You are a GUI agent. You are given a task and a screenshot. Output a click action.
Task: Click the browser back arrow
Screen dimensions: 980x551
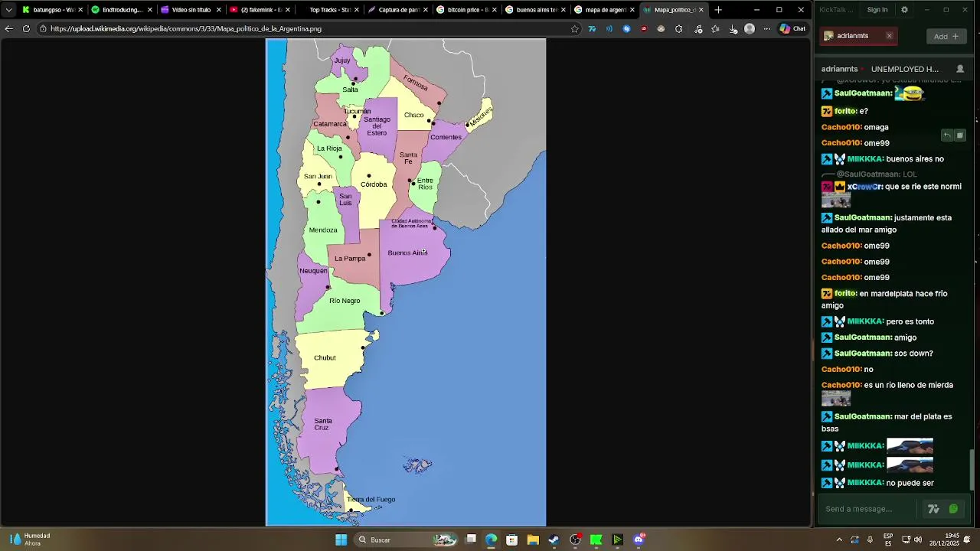(x=8, y=28)
